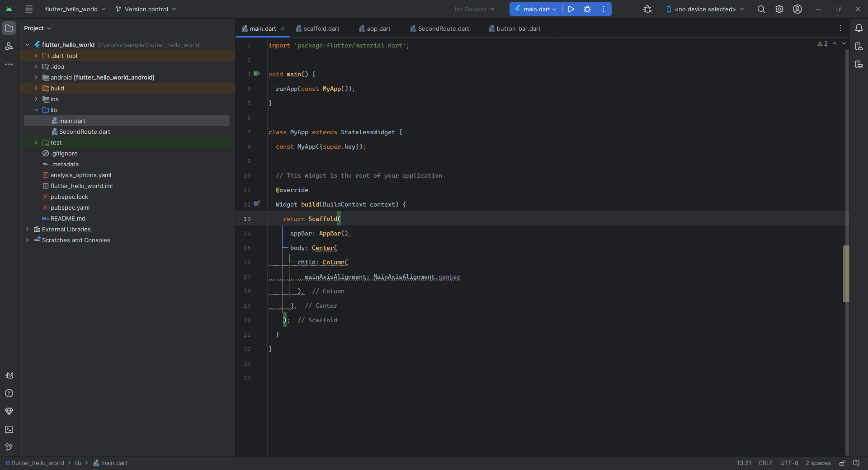Open the Git version control tool window

coord(9,447)
